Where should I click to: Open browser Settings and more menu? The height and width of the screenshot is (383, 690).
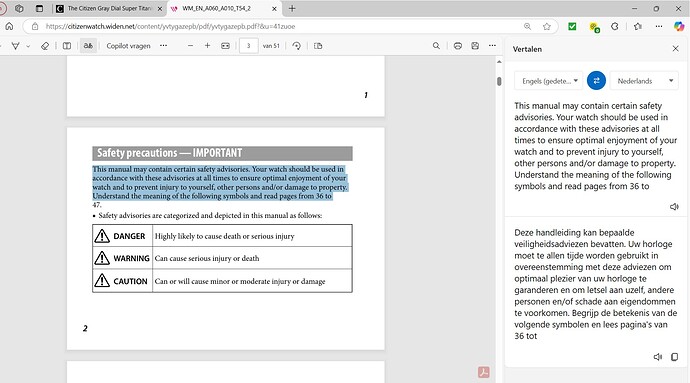[x=658, y=26]
